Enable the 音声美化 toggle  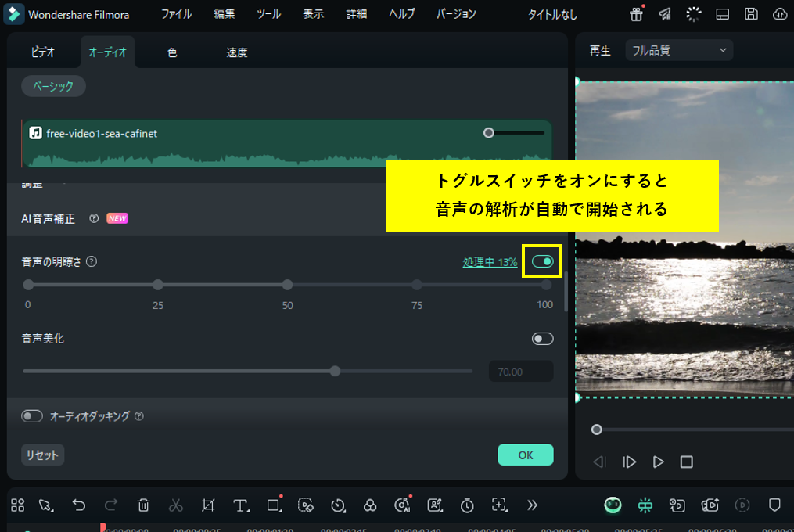coord(542,338)
